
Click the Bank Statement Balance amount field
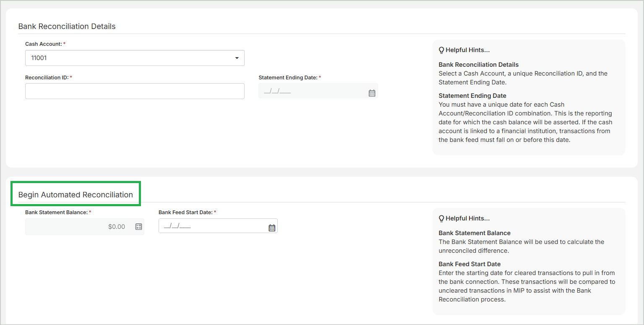(80, 227)
